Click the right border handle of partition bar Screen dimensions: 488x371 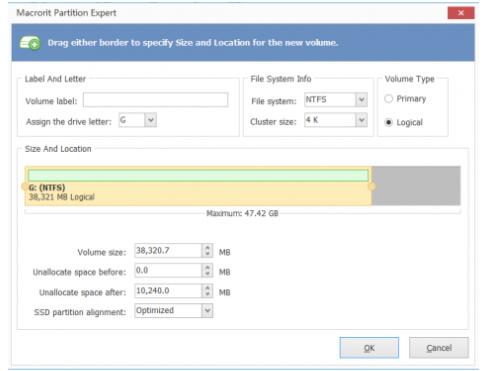(372, 186)
